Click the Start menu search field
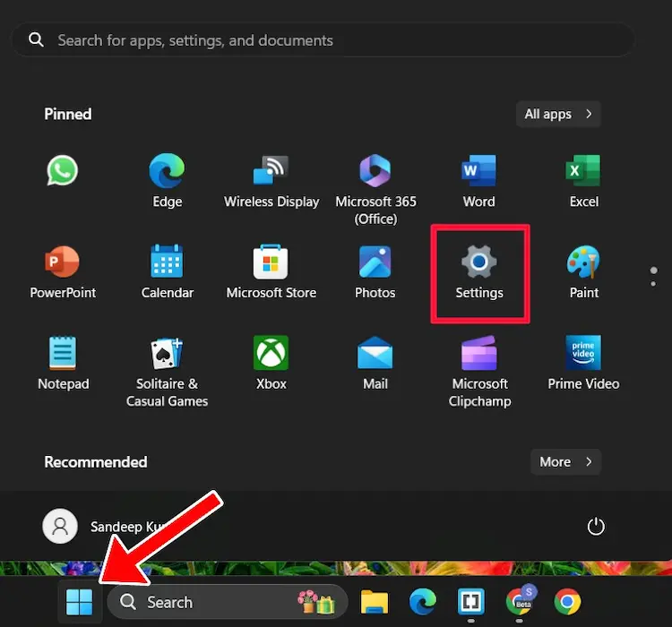The height and width of the screenshot is (627, 672). [x=323, y=40]
